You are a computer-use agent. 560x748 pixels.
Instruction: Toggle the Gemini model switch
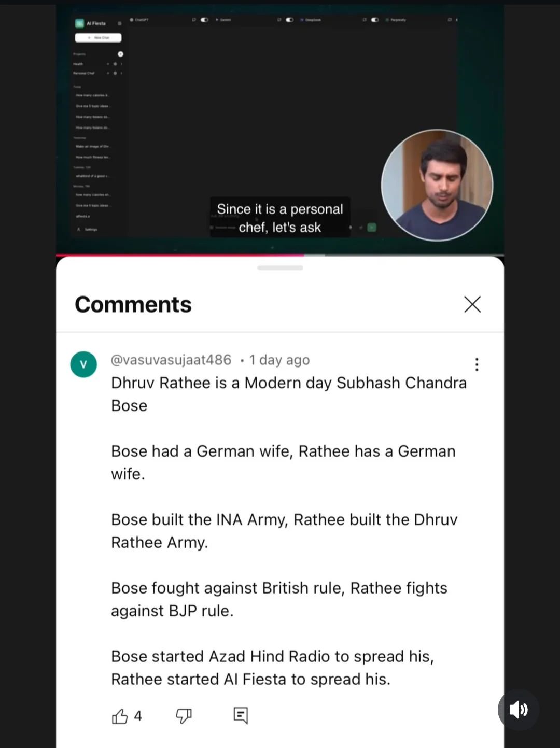(x=289, y=20)
